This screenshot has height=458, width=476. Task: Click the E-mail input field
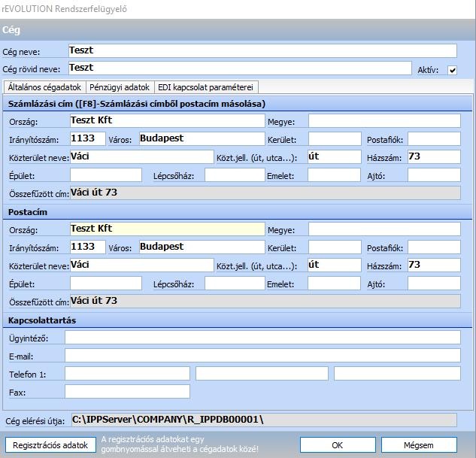[x=262, y=356]
